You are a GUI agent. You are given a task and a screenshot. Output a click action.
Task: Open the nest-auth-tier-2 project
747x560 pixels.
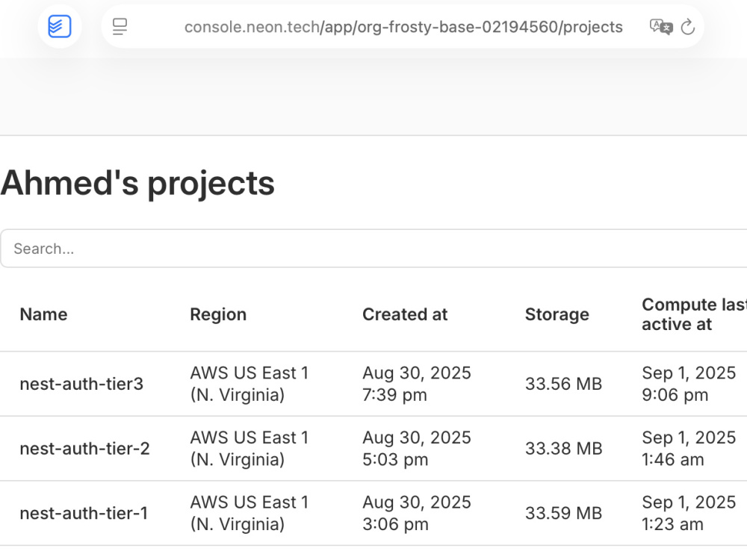coord(85,449)
